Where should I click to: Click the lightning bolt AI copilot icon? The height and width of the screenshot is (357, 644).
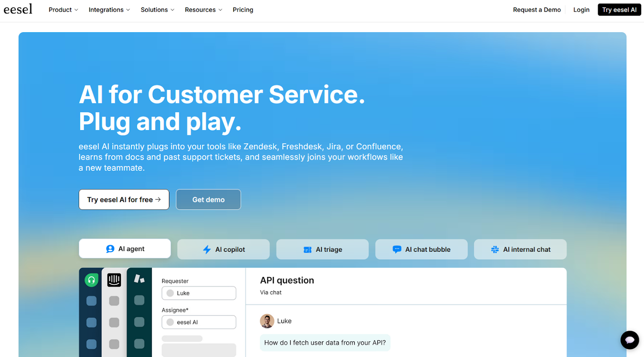207,250
